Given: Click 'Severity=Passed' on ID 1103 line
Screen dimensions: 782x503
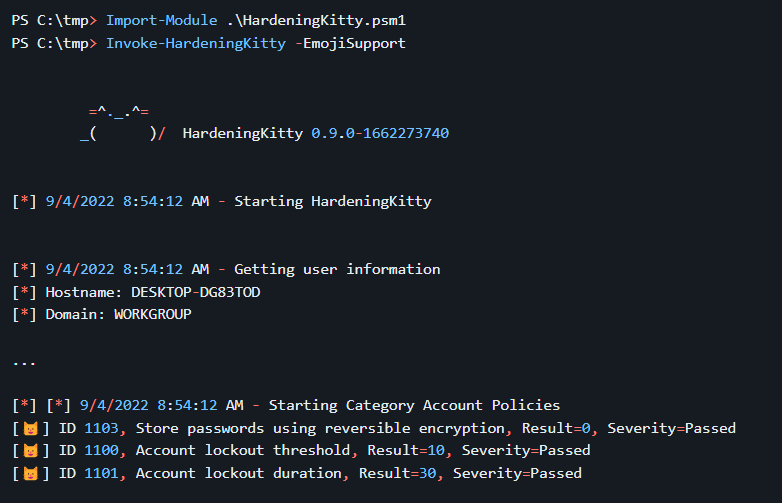Looking at the screenshot, I should point(671,428).
